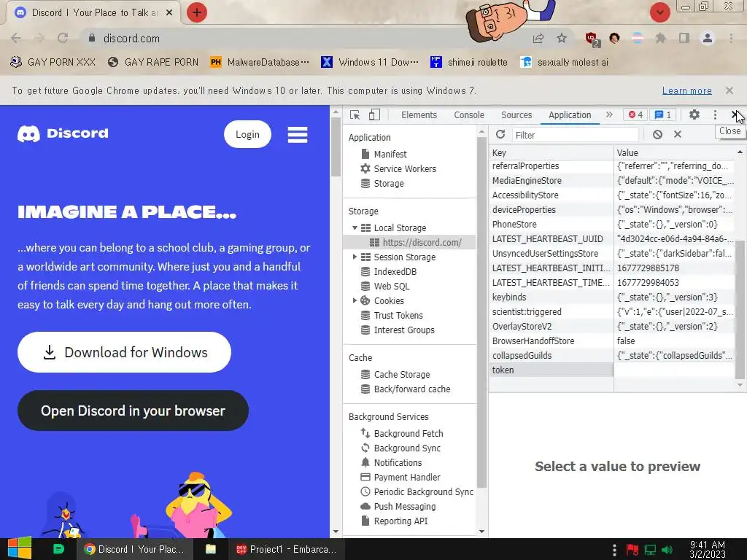Image resolution: width=747 pixels, height=560 pixels.
Task: Open Background Fetch service
Action: (402, 433)
